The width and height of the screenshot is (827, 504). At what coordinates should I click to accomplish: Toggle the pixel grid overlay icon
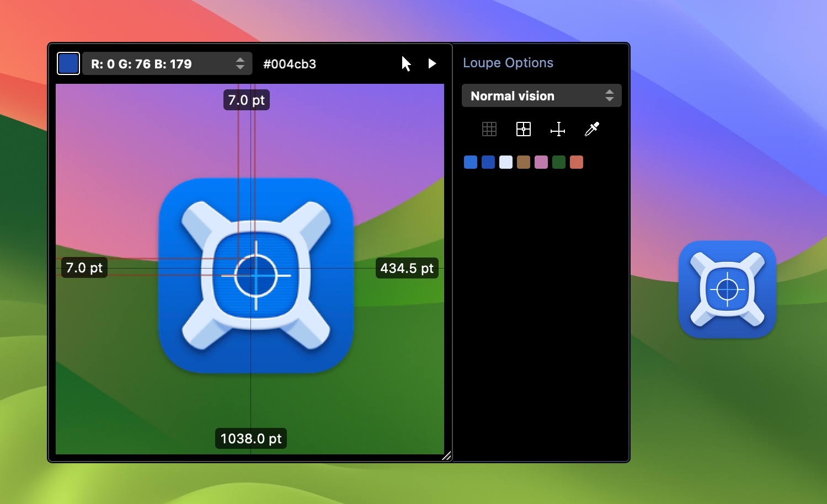click(x=489, y=129)
